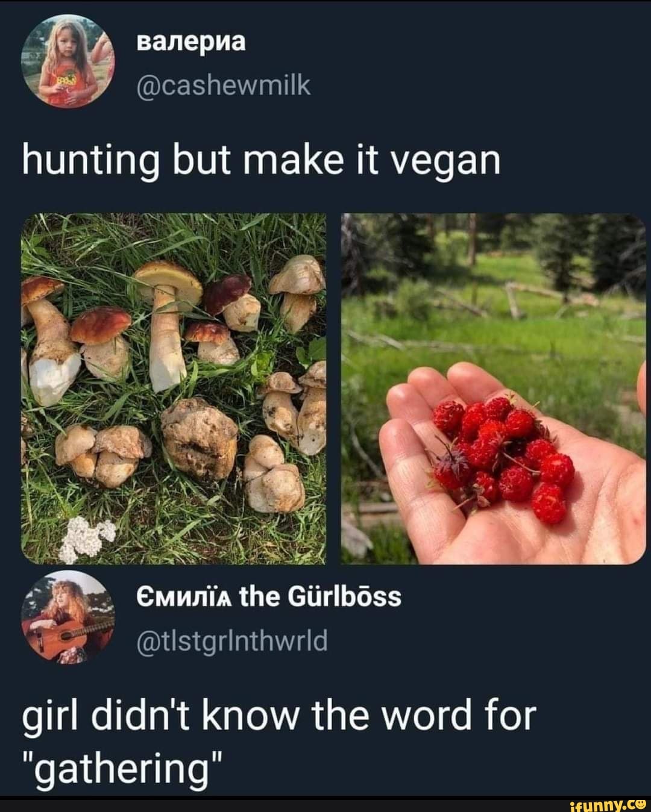Click the lumpy round mushroom in center

click(200, 438)
